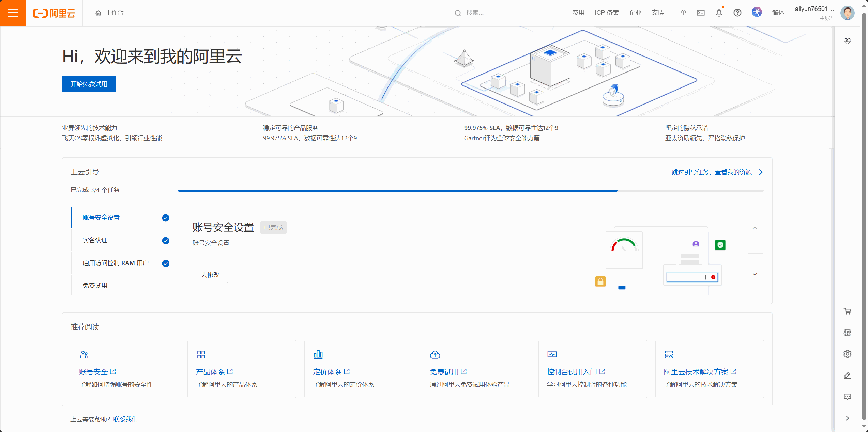Click external-link icon next to 定价体系
The image size is (868, 432).
click(x=347, y=371)
